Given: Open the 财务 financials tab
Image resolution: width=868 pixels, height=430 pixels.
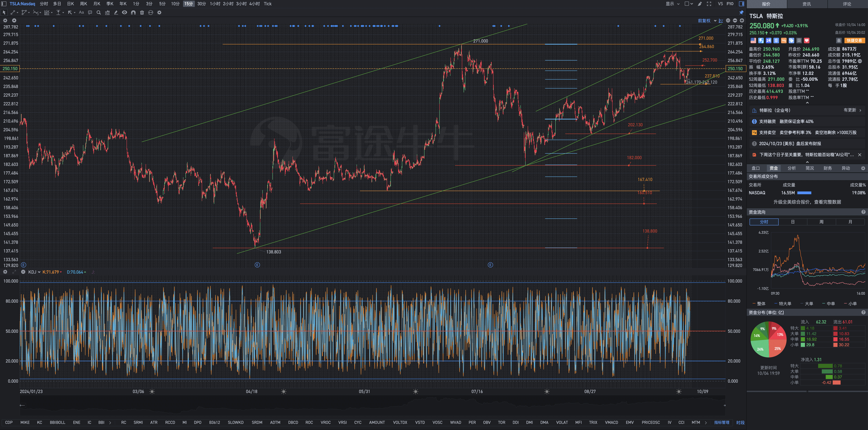Looking at the screenshot, I should pyautogui.click(x=828, y=168).
